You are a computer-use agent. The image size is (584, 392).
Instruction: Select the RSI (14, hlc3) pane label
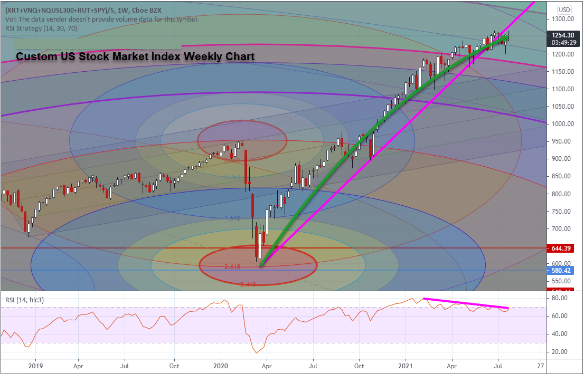click(25, 300)
